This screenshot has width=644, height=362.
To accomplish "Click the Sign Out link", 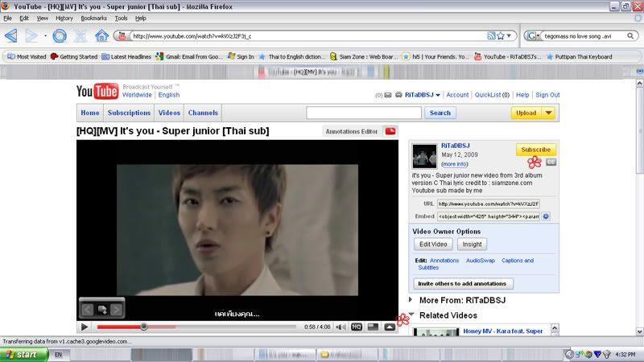I will 547,95.
